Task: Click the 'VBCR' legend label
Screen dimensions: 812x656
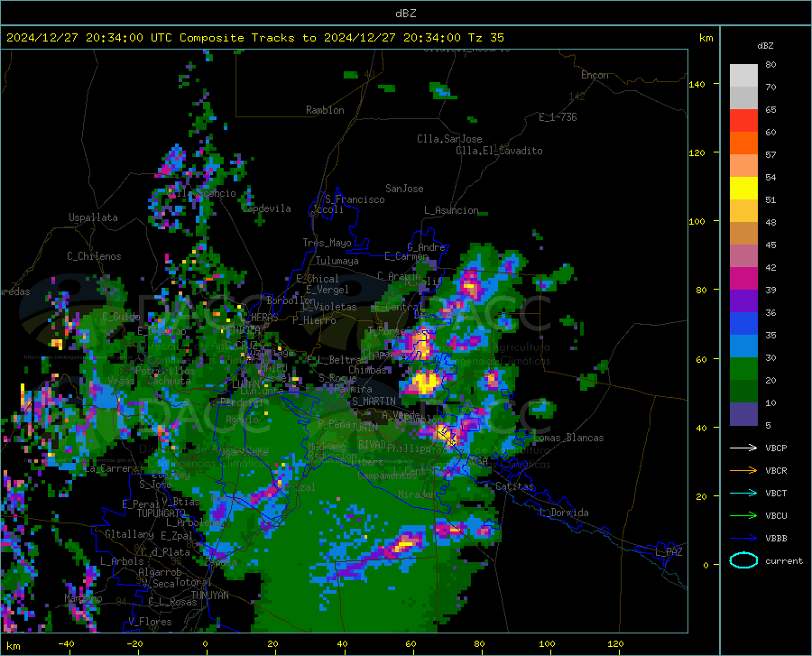Action: click(x=776, y=471)
